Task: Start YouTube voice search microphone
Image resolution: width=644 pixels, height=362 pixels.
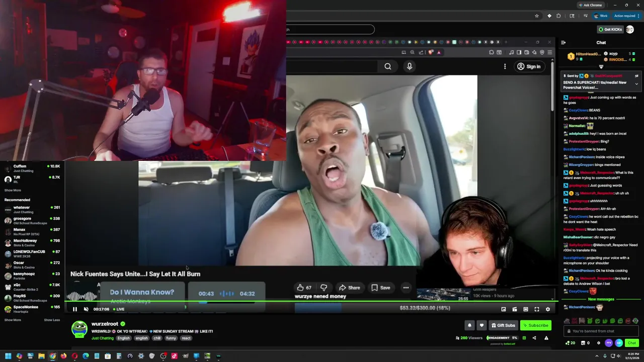Action: pyautogui.click(x=410, y=66)
